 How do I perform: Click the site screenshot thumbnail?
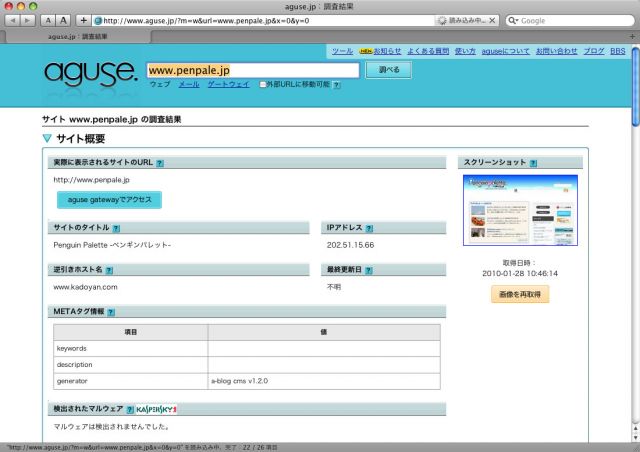tap(520, 210)
